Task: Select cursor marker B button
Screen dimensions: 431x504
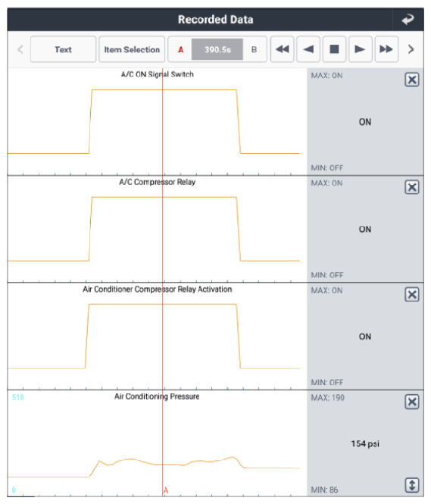Action: 254,49
